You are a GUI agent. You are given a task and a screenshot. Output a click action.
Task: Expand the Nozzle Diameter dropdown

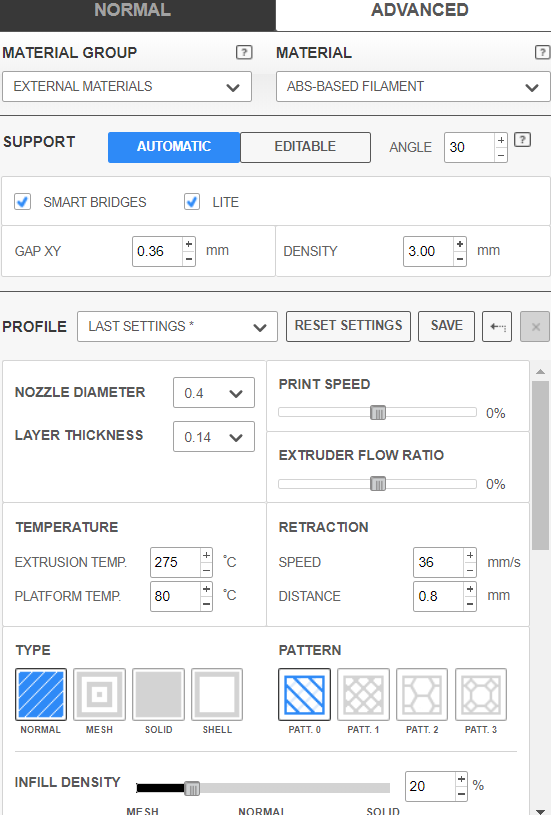click(214, 393)
